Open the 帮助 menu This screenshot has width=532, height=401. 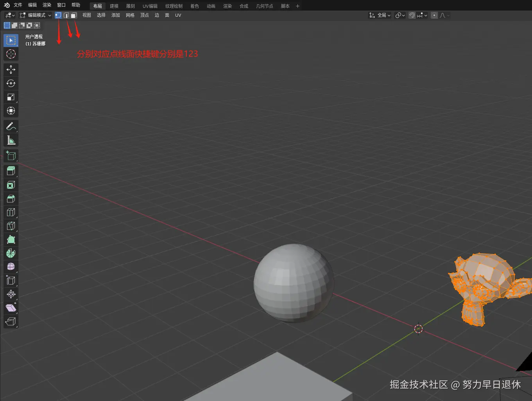coord(76,5)
